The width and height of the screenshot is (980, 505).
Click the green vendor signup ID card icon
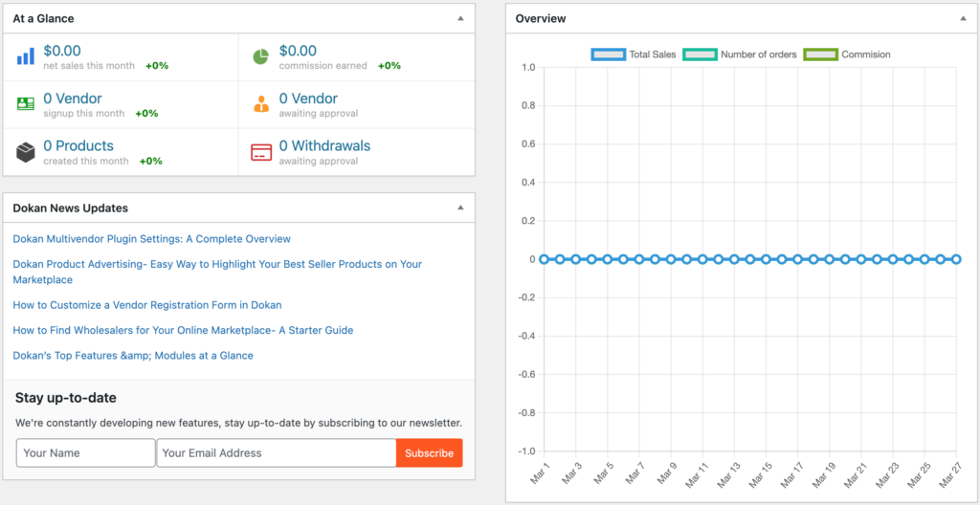point(26,104)
